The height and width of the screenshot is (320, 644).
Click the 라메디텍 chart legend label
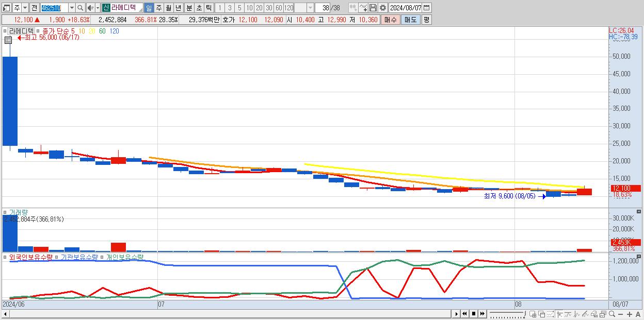[21, 31]
